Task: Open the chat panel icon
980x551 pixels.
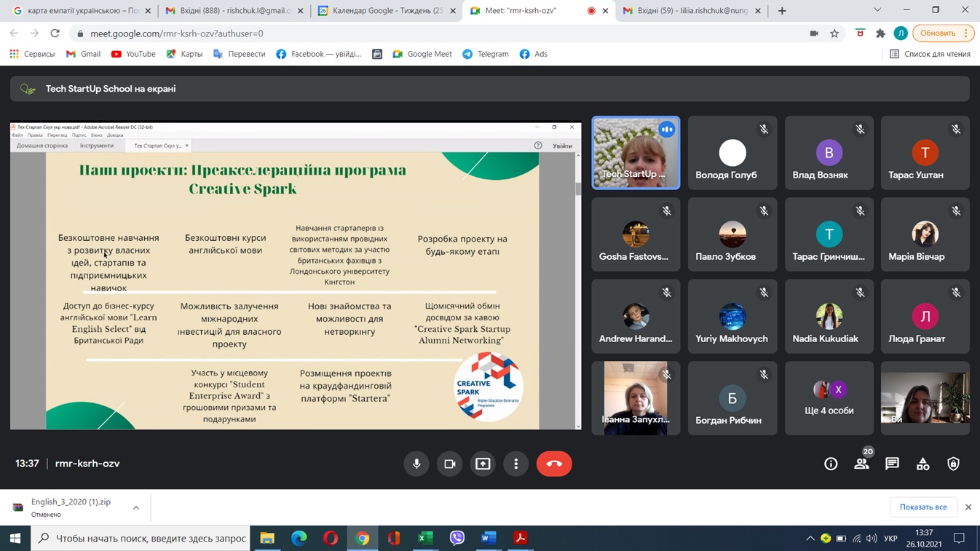Action: [x=892, y=464]
